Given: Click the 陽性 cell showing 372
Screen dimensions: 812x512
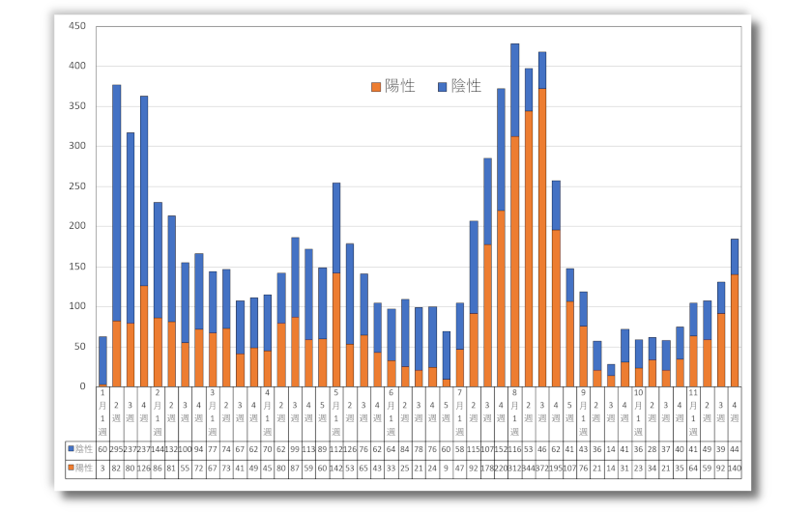Looking at the screenshot, I should pos(541,469).
